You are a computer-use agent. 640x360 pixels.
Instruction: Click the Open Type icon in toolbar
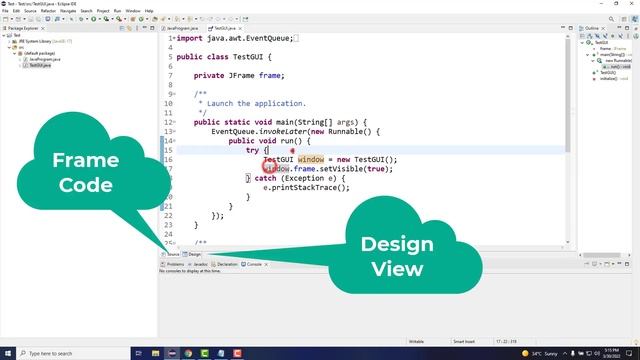pos(155,19)
